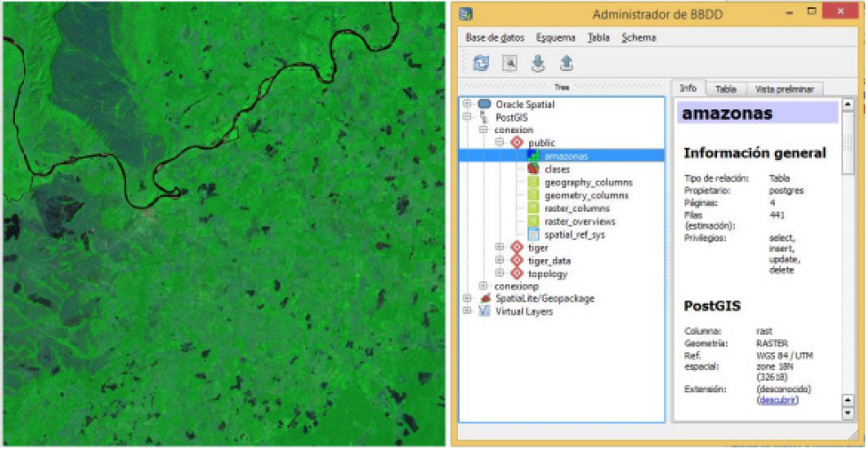Open the SQL window toolbar icon
Viewport: 868px width, 450px height.
tap(509, 63)
